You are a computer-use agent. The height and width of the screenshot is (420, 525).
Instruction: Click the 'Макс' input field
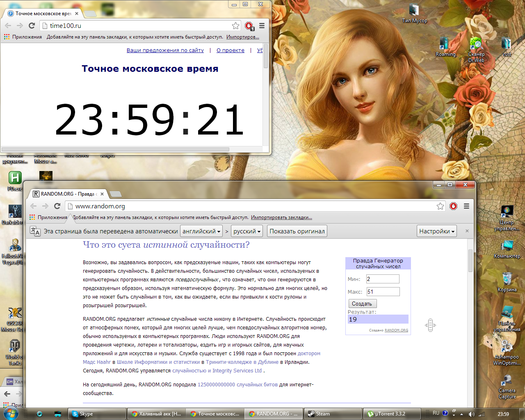click(x=383, y=292)
